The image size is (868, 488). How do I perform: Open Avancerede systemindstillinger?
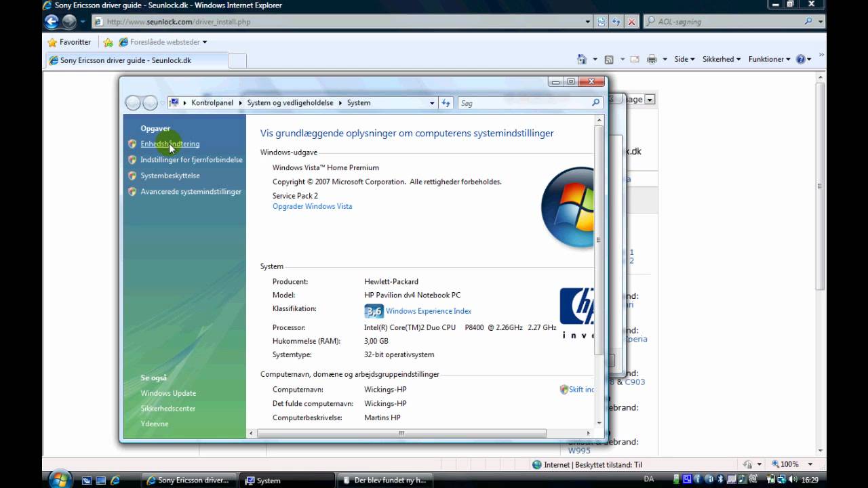click(191, 192)
